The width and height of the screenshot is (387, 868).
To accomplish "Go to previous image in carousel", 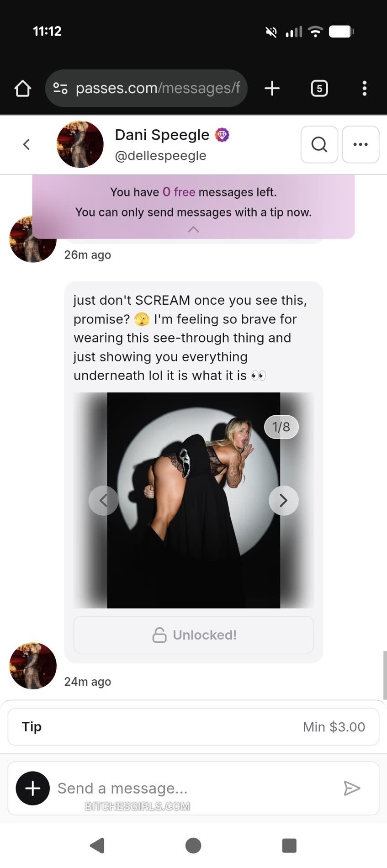I will pyautogui.click(x=104, y=501).
